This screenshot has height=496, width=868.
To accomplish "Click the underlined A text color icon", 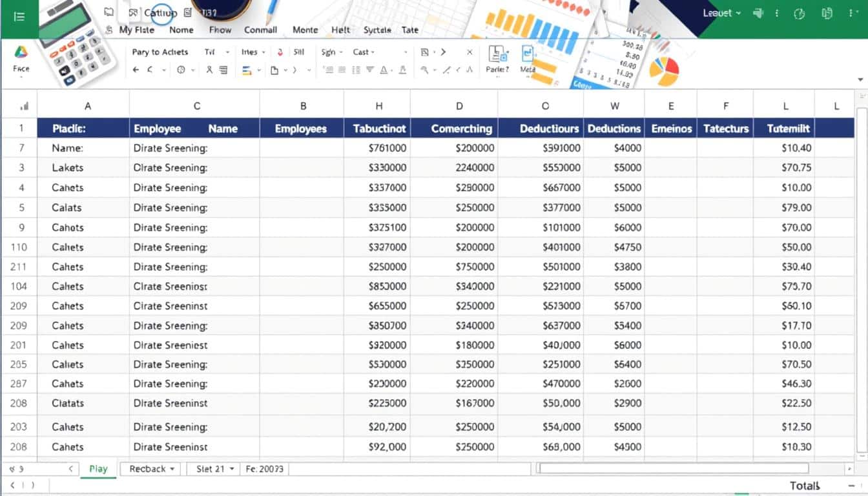I will [384, 70].
